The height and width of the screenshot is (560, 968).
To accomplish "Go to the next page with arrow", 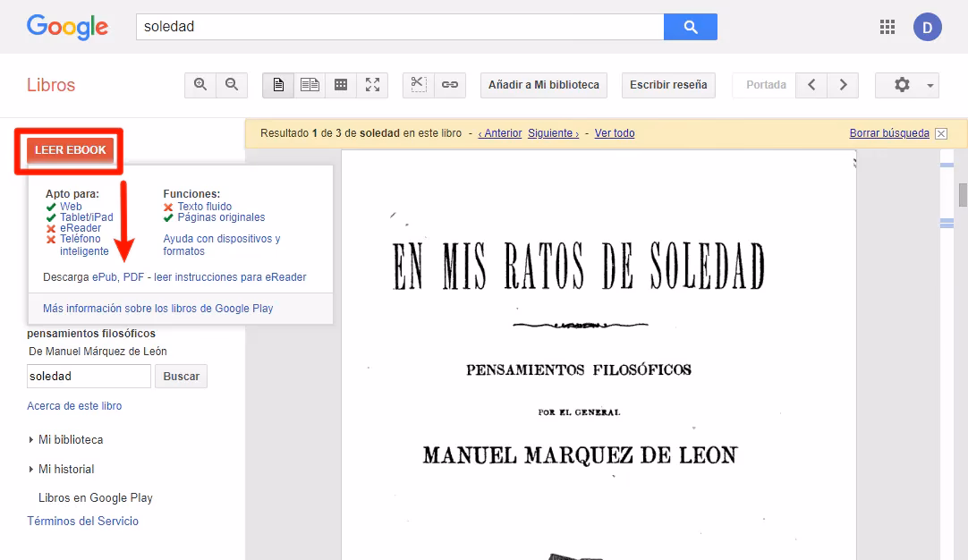I will pos(842,84).
